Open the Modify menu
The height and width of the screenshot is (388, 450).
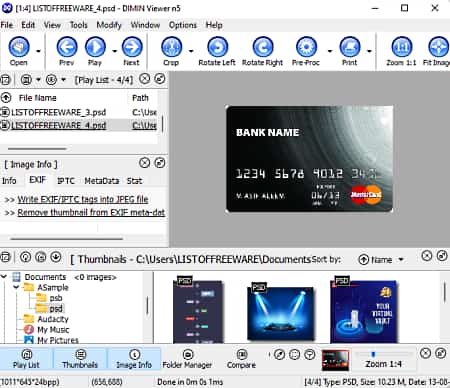point(109,25)
